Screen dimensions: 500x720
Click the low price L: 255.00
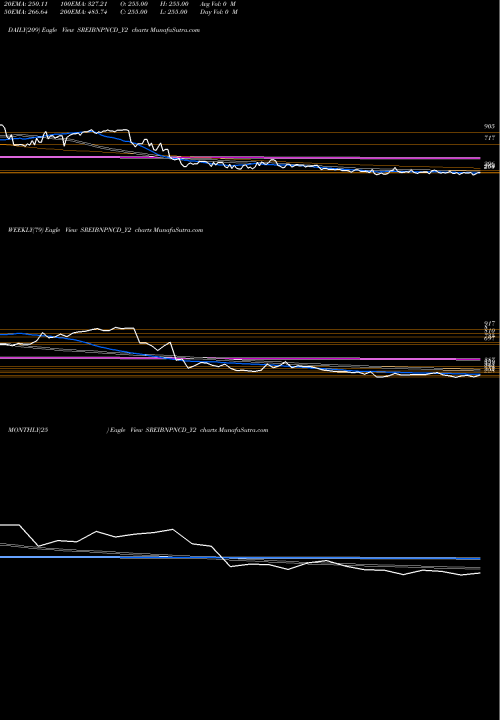[174, 12]
